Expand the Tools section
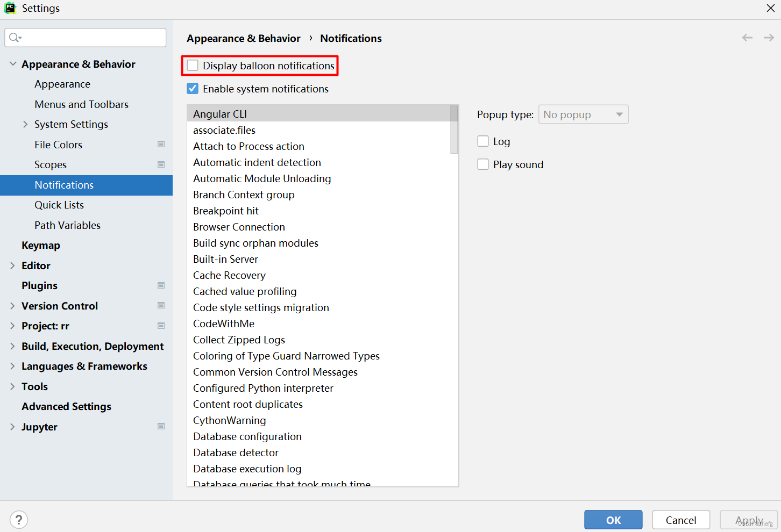781x532 pixels. tap(13, 386)
